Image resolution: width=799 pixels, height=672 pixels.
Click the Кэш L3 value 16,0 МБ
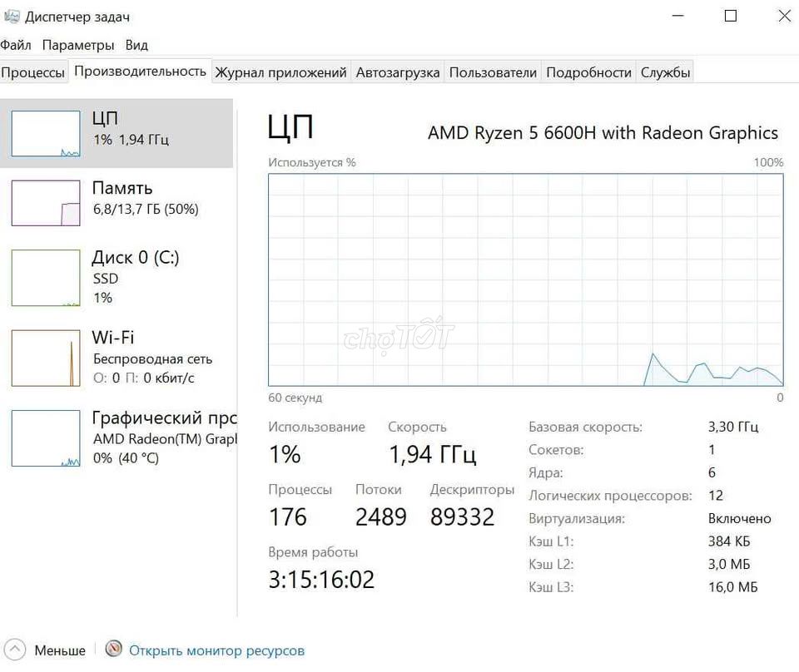click(x=732, y=587)
